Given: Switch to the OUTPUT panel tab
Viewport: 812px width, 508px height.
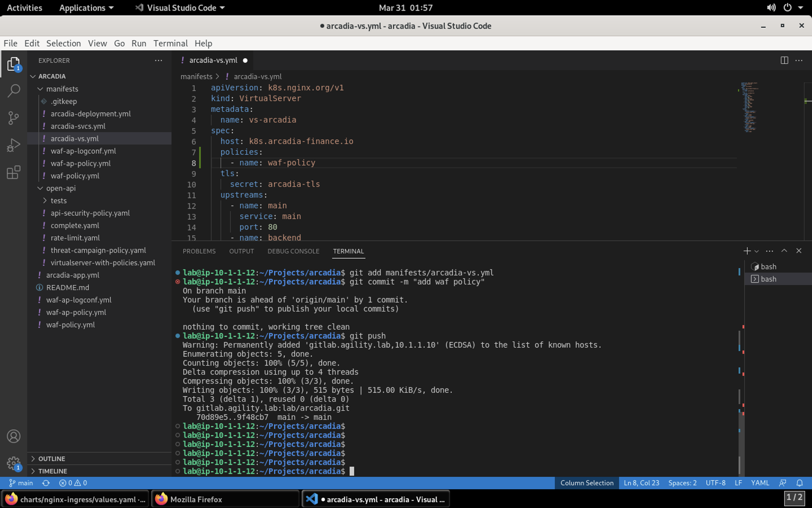Looking at the screenshot, I should [x=241, y=251].
